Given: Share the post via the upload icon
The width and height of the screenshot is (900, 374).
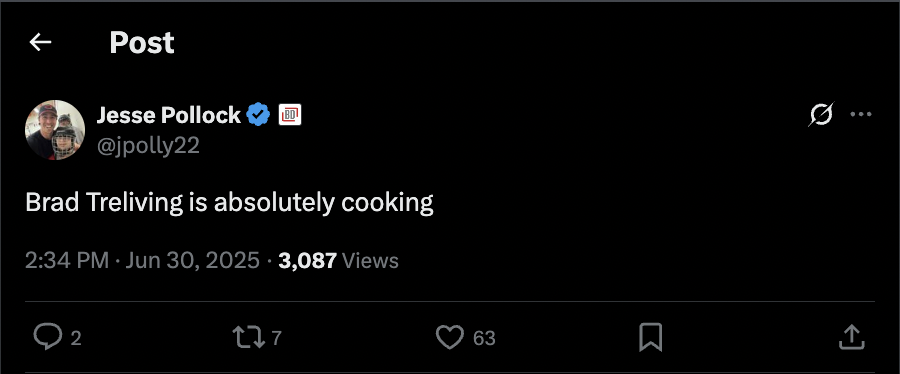Looking at the screenshot, I should pos(852,337).
